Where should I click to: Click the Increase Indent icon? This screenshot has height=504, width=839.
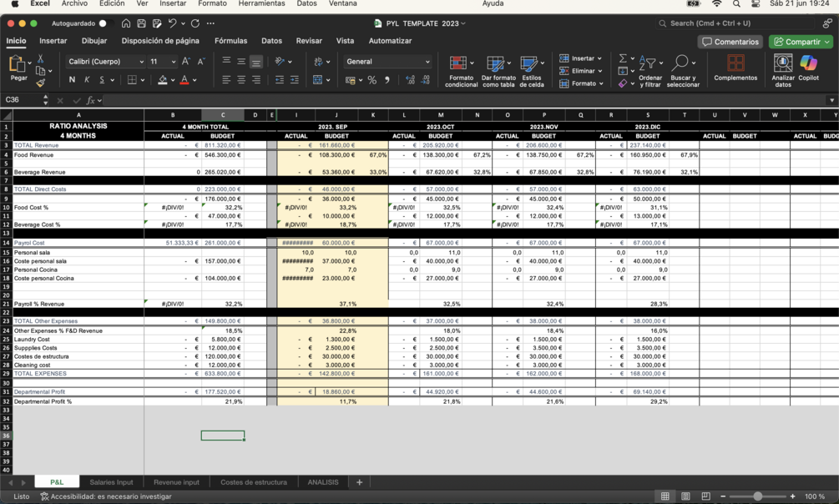point(295,80)
